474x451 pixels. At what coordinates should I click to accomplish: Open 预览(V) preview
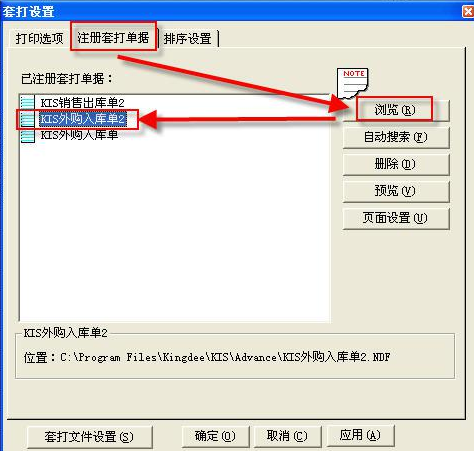click(x=396, y=191)
